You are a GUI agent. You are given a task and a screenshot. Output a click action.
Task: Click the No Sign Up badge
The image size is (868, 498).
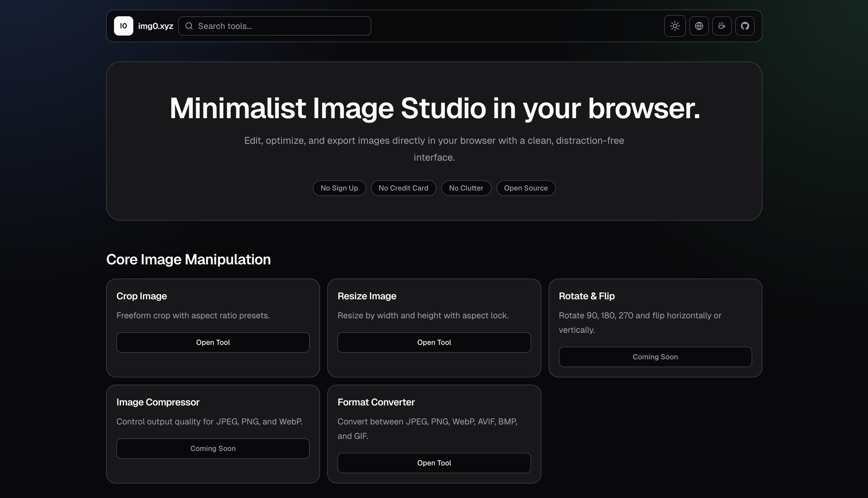(x=339, y=188)
